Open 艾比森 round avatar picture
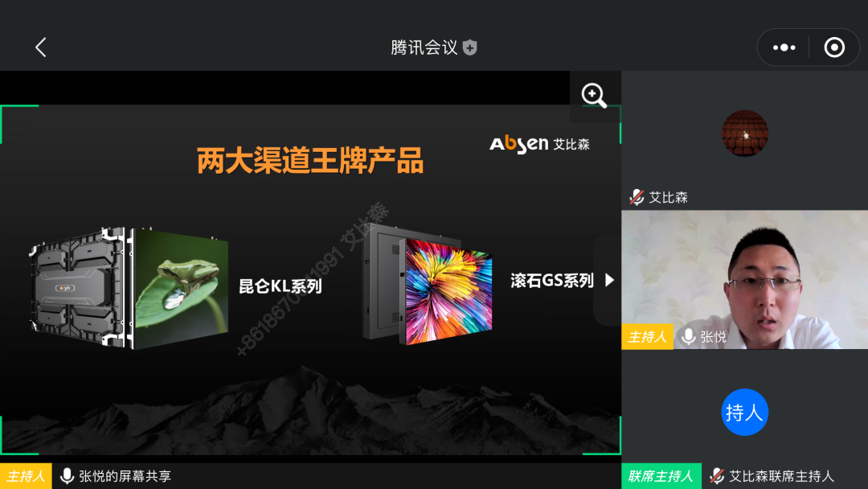Image resolution: width=868 pixels, height=489 pixels. point(744,133)
